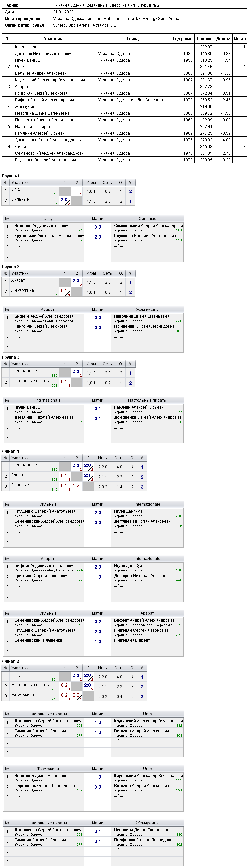Click the Место column header
The image size is (249, 868).
point(240,39)
